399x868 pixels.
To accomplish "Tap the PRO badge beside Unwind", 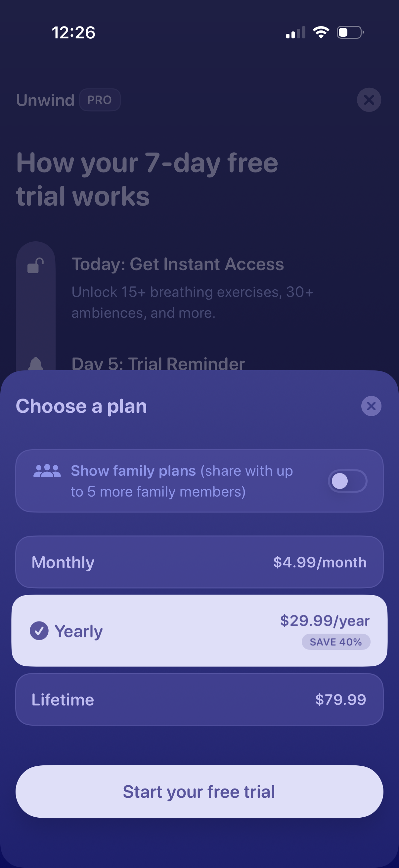I will [100, 100].
